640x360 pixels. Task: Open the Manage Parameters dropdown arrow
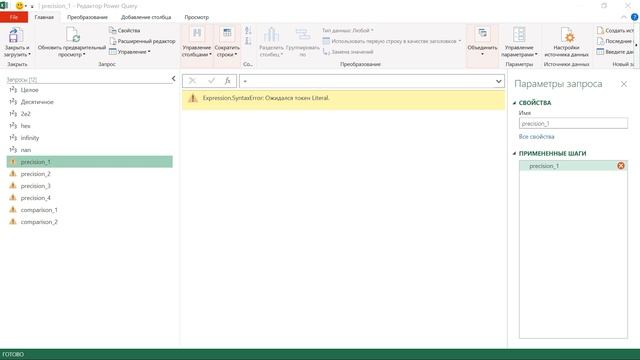536,55
